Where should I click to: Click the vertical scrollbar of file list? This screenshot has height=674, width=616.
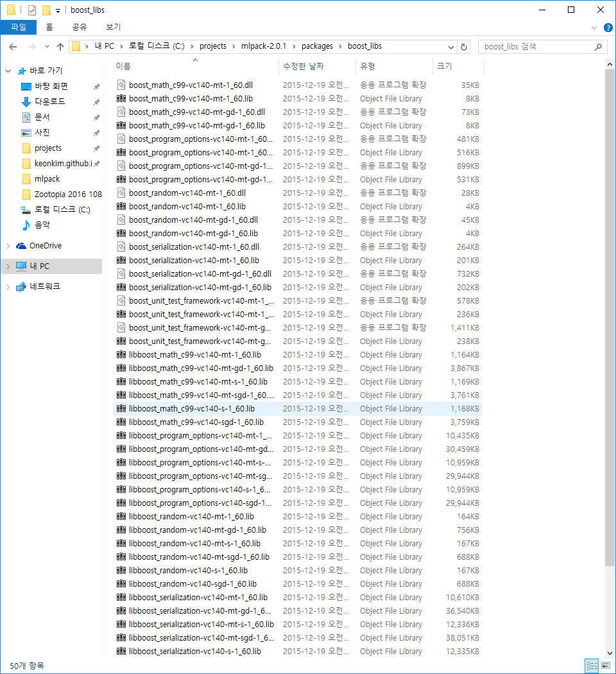610,321
